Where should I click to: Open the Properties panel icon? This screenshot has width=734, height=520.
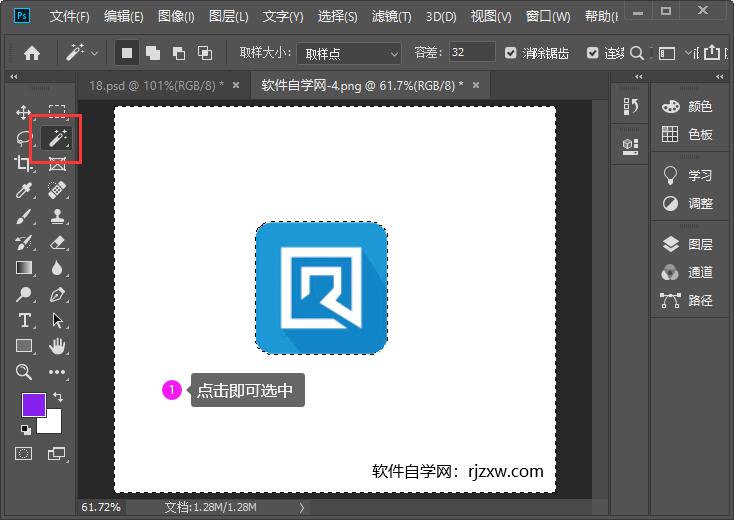(631, 146)
